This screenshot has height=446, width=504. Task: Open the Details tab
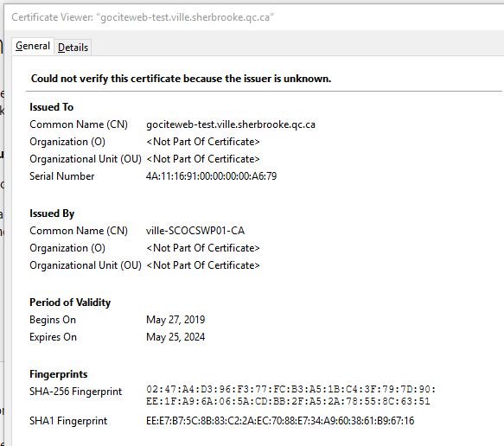click(73, 48)
